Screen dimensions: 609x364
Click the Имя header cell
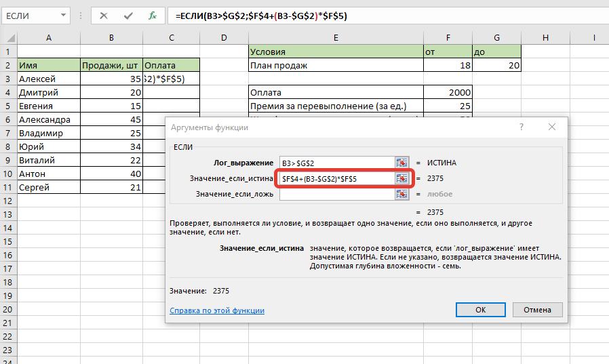[x=49, y=65]
